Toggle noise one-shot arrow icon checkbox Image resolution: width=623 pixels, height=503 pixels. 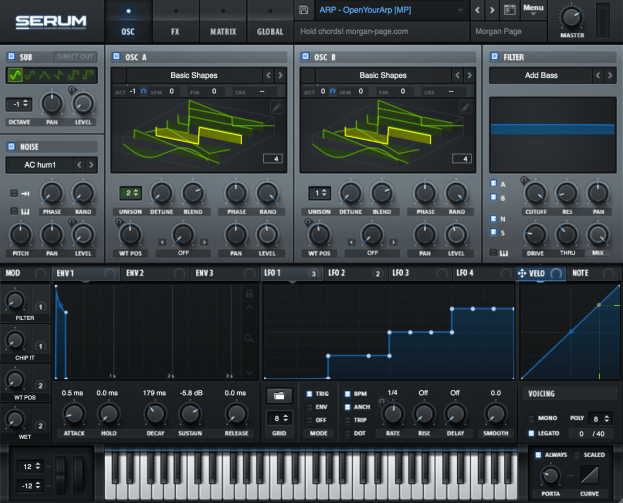[14, 193]
